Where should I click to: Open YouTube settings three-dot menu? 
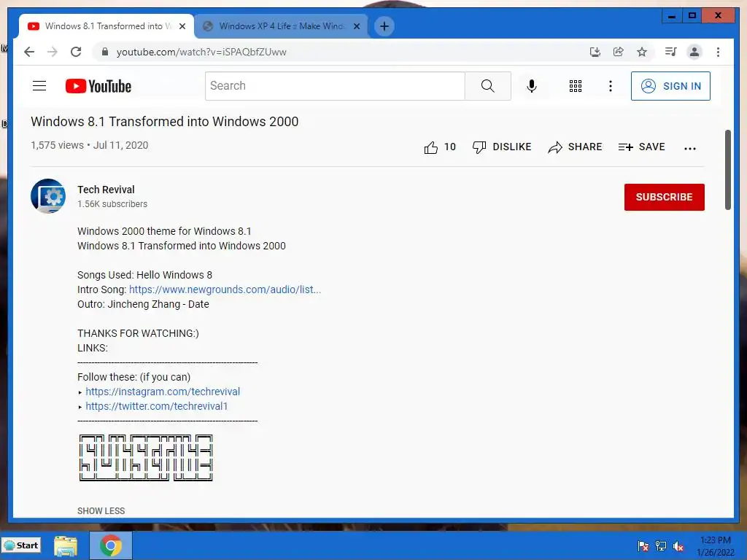(x=611, y=86)
